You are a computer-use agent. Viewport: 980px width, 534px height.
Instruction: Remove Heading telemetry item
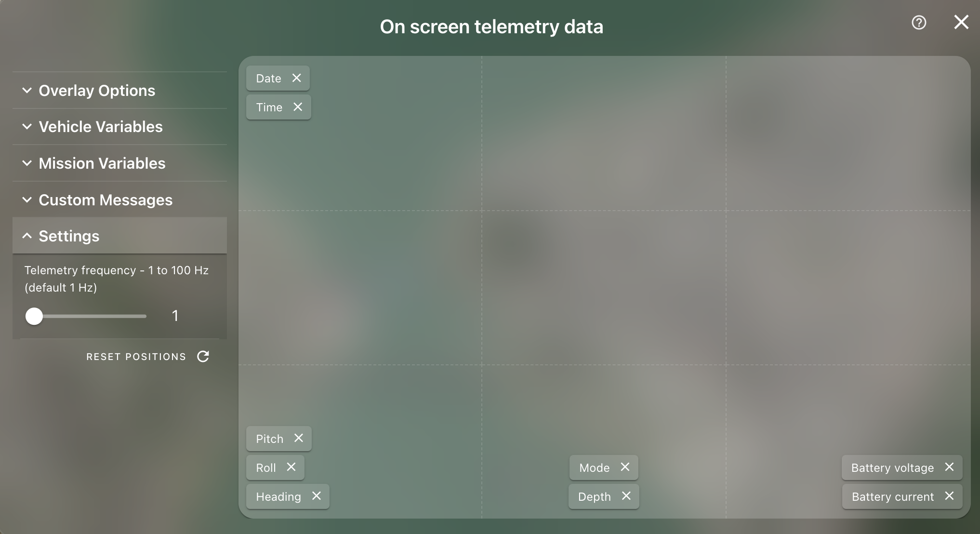pos(316,496)
